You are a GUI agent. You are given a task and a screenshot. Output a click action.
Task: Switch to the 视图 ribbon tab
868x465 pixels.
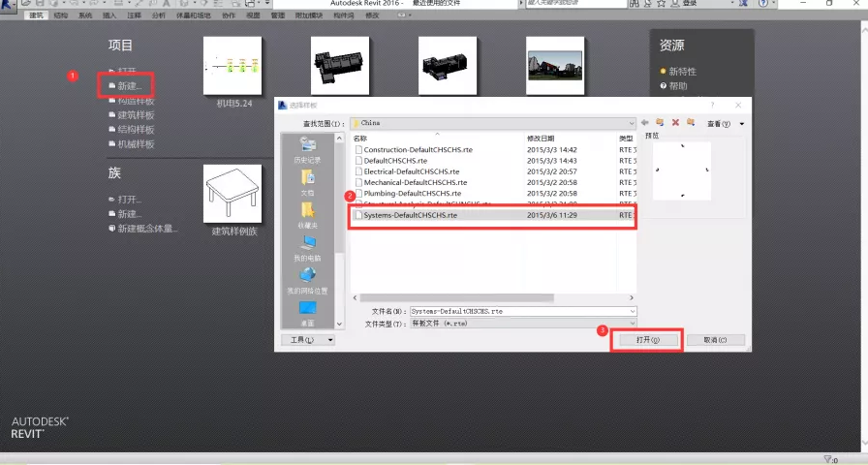(253, 15)
